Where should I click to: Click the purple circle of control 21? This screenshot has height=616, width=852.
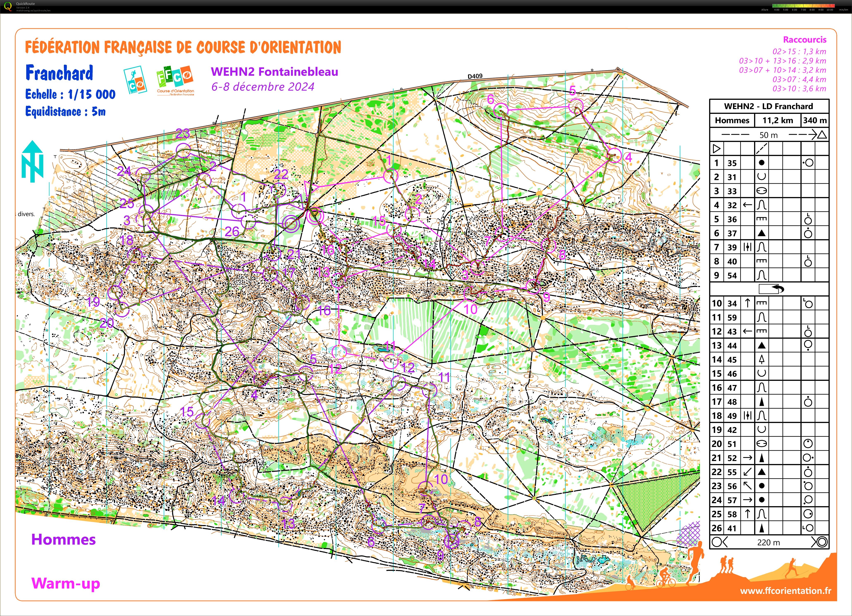pyautogui.click(x=274, y=254)
